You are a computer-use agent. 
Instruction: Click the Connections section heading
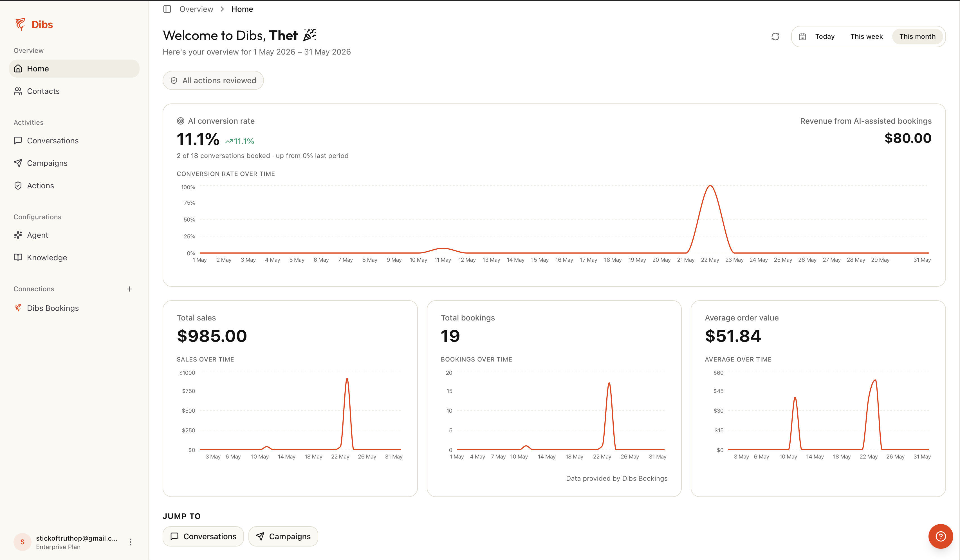tap(34, 289)
